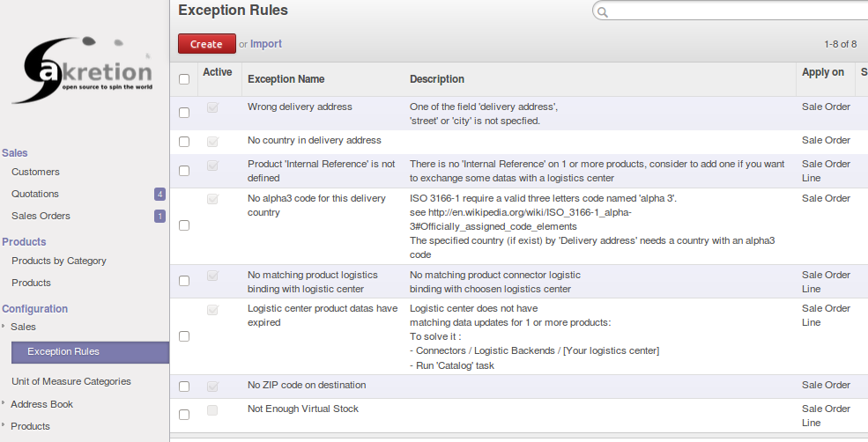Image resolution: width=868 pixels, height=442 pixels.
Task: Open Quotations count badge 4
Action: [x=160, y=195]
